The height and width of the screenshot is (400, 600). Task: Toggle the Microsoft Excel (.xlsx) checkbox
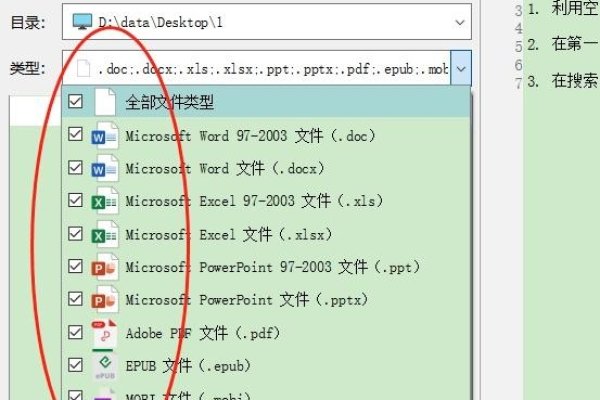73,234
